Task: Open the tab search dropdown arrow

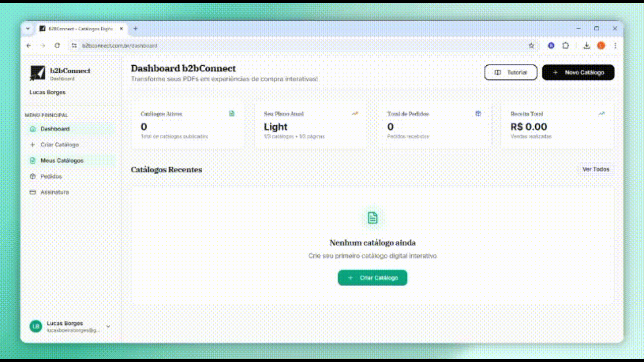Action: (28, 29)
